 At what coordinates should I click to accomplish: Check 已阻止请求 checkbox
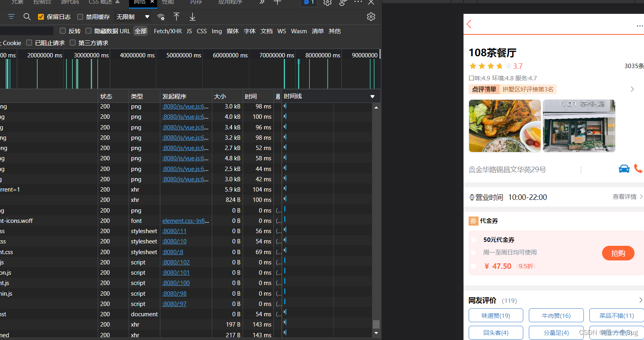[29, 43]
